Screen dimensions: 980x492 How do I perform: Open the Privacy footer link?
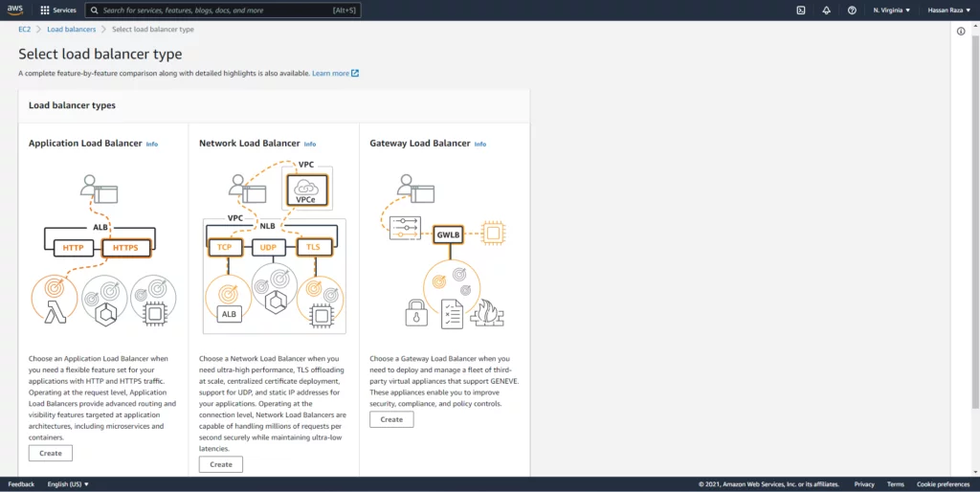tap(864, 484)
